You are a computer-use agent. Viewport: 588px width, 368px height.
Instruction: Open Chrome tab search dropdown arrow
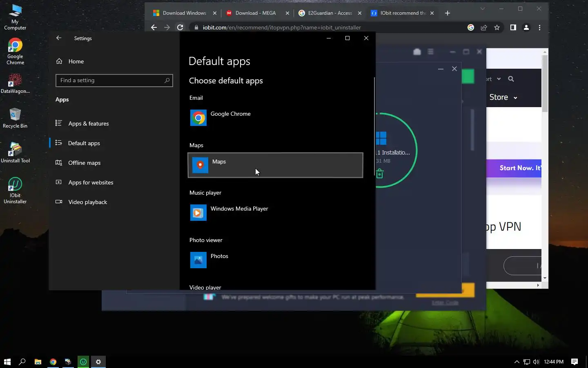coord(483,9)
